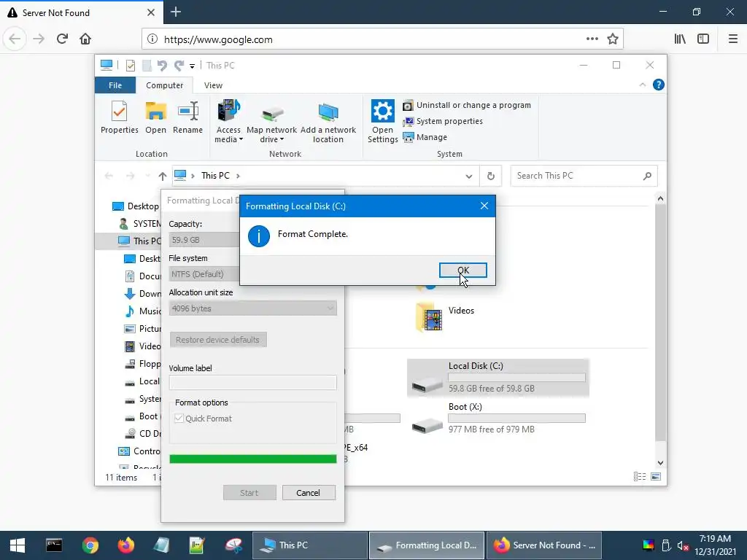Collapse the Explorer ribbon with chevron

[x=642, y=85]
